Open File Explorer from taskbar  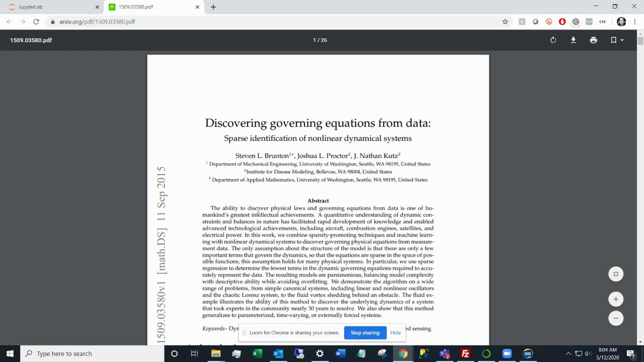pos(215,353)
